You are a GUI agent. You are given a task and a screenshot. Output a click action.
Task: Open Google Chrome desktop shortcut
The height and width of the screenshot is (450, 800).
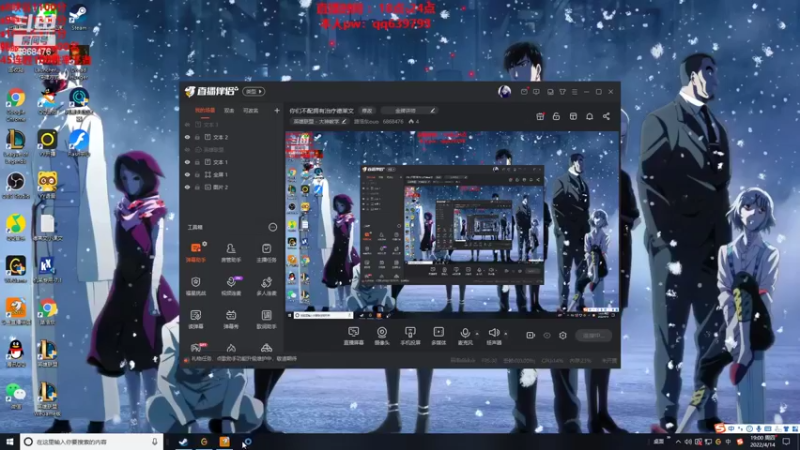16,105
